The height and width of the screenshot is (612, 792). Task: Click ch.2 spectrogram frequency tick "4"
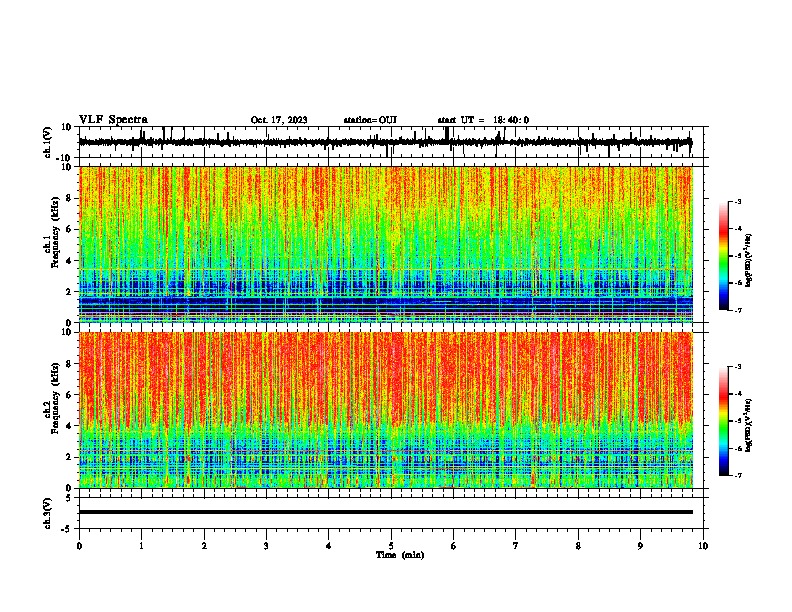pyautogui.click(x=69, y=426)
